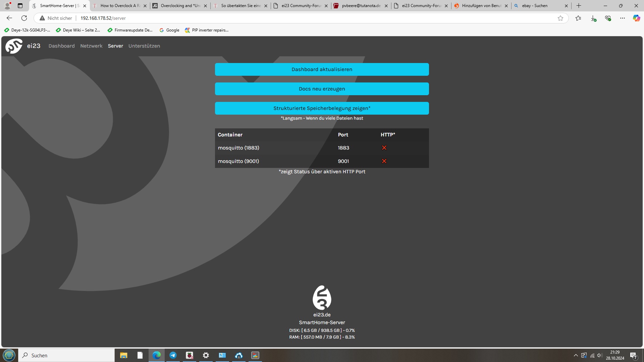This screenshot has width=644, height=362.
Task: Open Edge settings three-dots menu
Action: tap(623, 18)
